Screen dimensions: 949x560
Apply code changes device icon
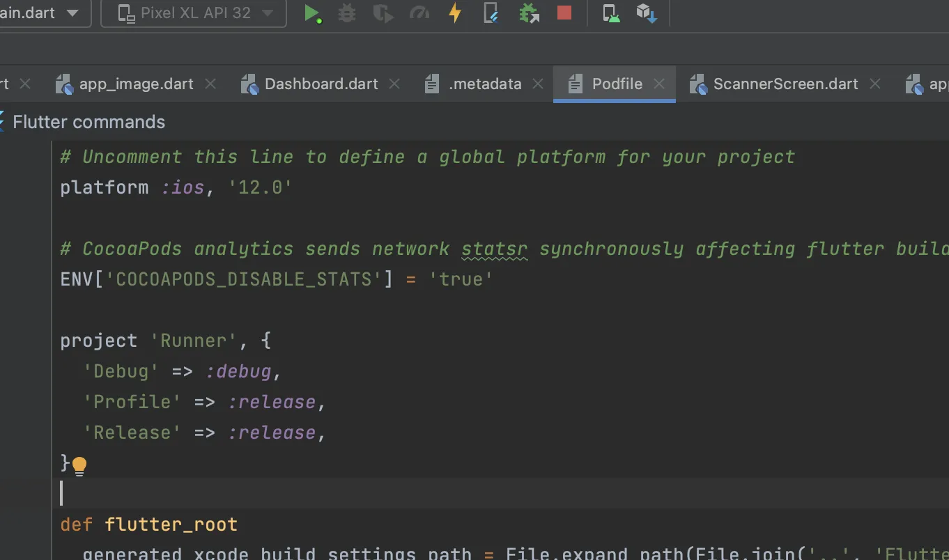(x=491, y=13)
